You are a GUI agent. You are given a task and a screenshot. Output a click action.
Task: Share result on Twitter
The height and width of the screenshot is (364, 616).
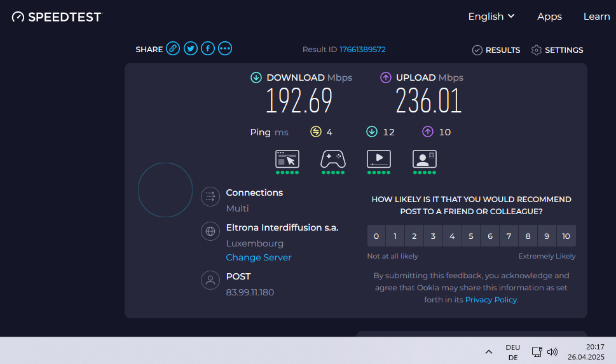point(191,49)
